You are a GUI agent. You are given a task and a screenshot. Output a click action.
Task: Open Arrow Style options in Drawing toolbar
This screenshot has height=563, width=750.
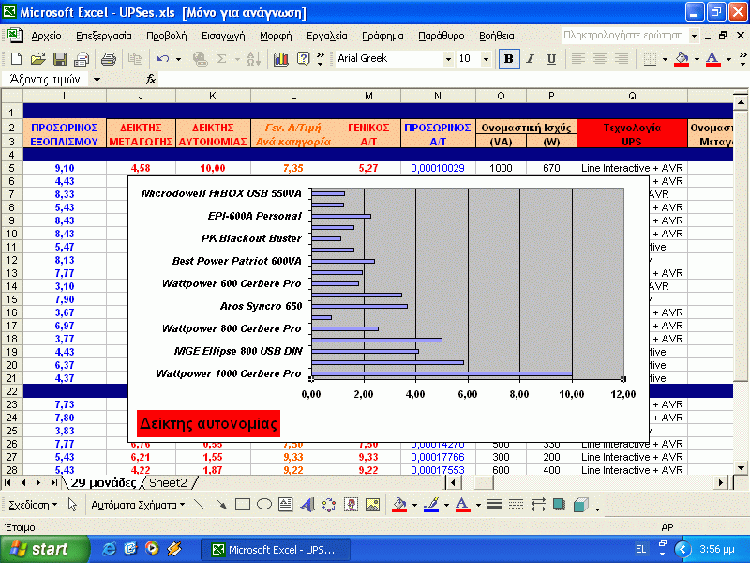tap(538, 505)
